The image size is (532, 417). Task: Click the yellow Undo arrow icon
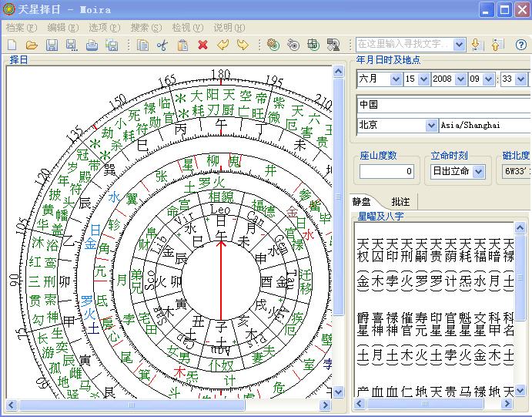223,45
